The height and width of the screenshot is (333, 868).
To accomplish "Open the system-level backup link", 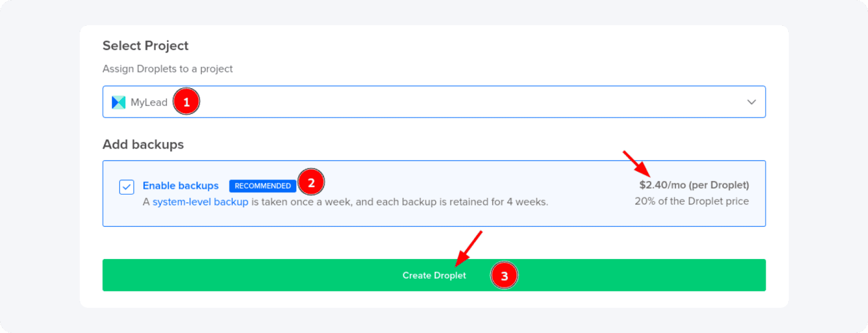I will [200, 202].
